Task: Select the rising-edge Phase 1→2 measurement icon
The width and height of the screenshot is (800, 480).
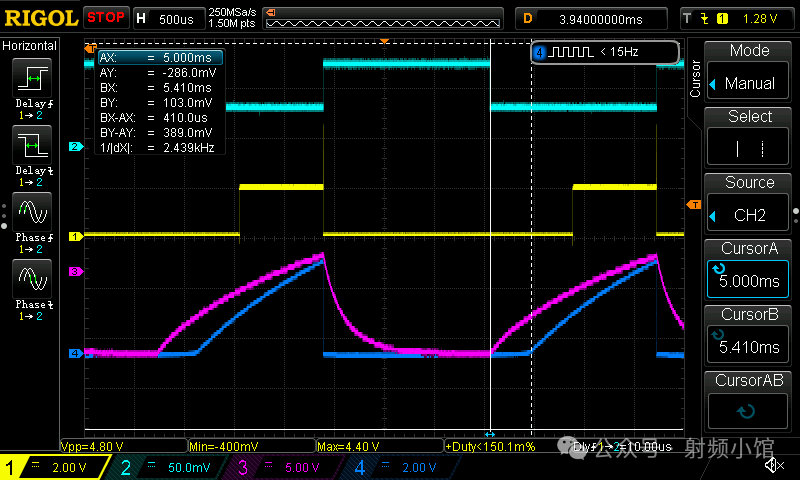Action: (31, 214)
